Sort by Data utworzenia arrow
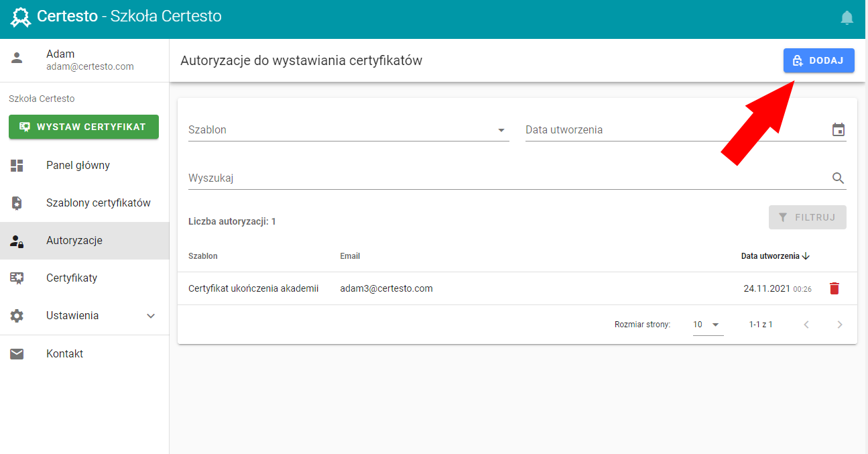 pyautogui.click(x=806, y=256)
